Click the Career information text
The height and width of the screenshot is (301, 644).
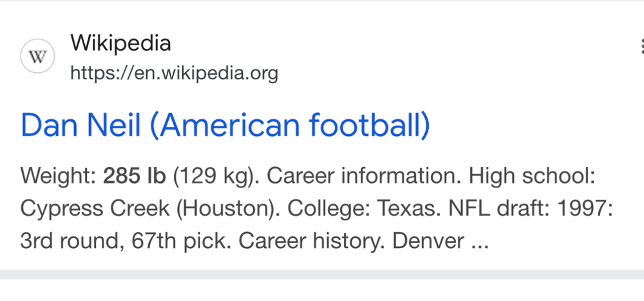357,175
